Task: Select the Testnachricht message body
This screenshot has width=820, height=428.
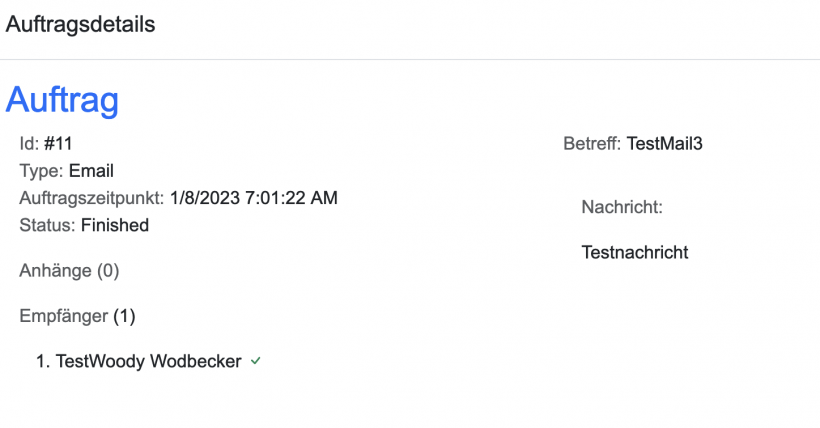Action: [x=635, y=252]
